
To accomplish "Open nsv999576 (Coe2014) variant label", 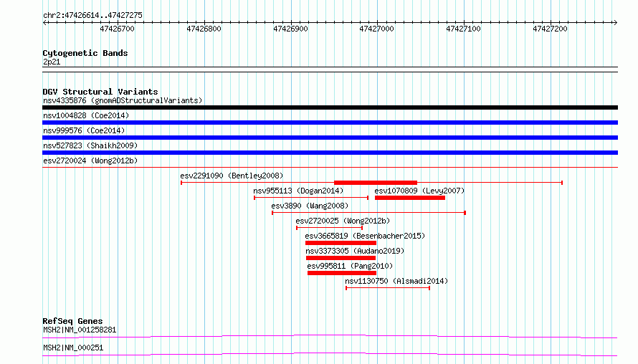I will pyautogui.click(x=84, y=130).
